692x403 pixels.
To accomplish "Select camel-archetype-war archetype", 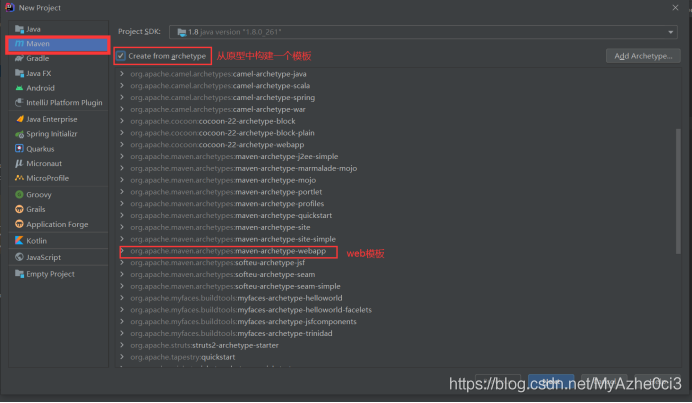I will click(x=218, y=109).
